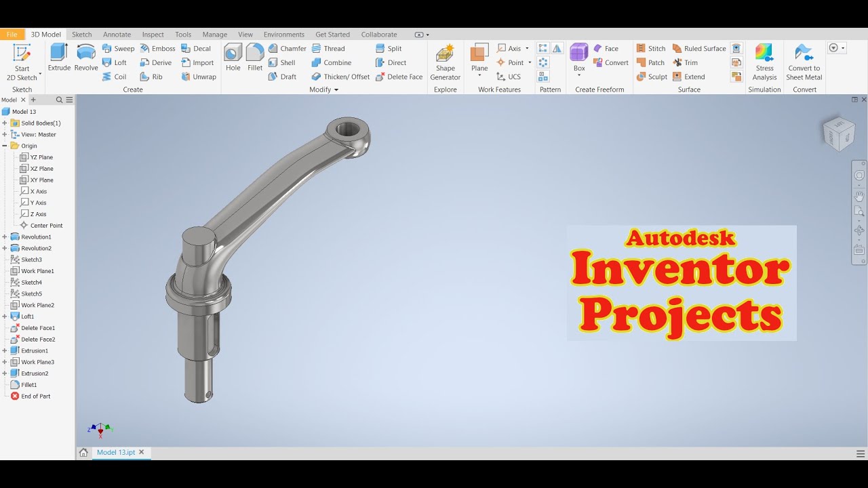Start a new 2D Sketch
The height and width of the screenshot is (488, 868).
[x=22, y=62]
